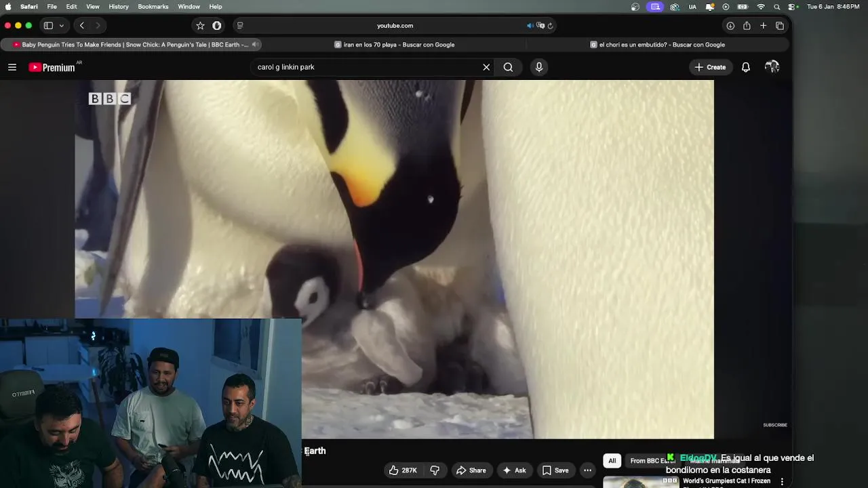Open Spotlight search in menu bar
The width and height of the screenshot is (868, 488).
[777, 7]
